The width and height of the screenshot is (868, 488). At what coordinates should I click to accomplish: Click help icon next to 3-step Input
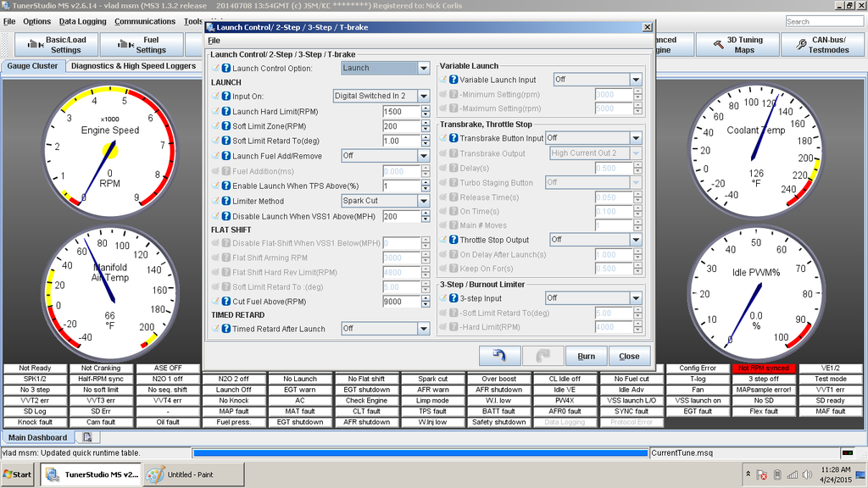click(x=453, y=298)
